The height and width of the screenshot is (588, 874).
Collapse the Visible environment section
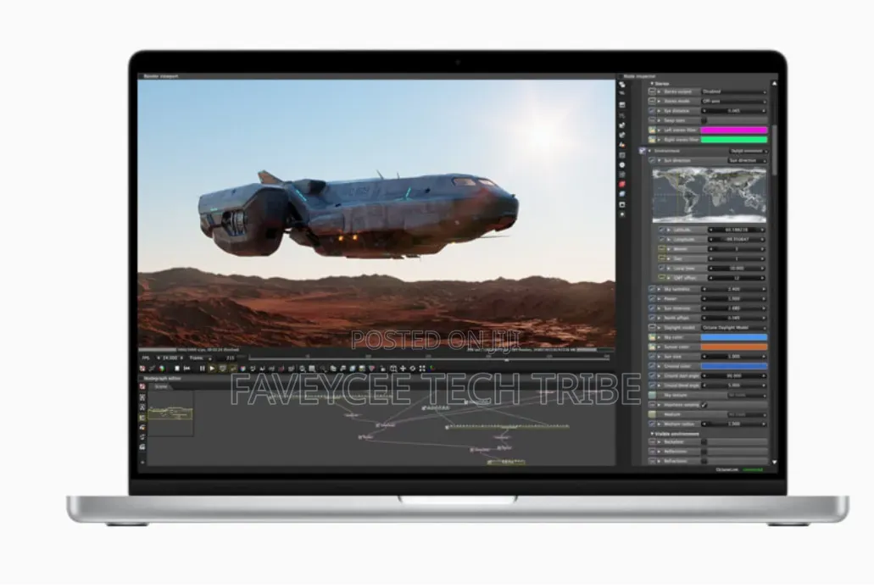[x=652, y=434]
